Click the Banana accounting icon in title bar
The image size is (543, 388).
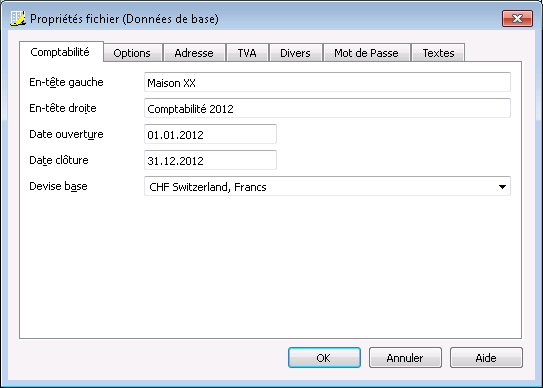click(x=18, y=18)
